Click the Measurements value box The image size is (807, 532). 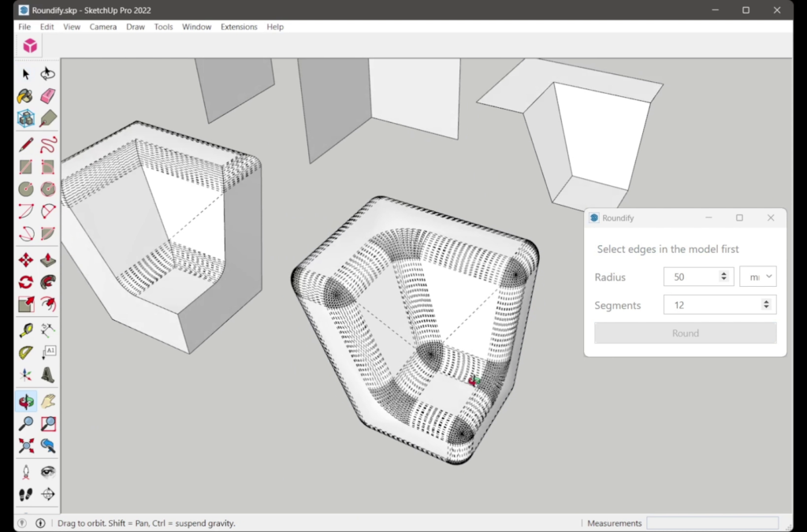pyautogui.click(x=712, y=523)
